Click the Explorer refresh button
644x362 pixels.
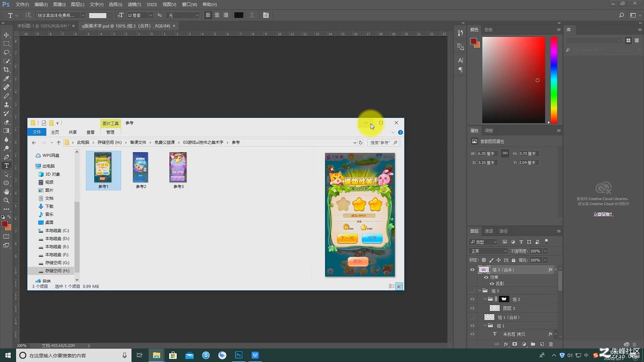pyautogui.click(x=361, y=143)
